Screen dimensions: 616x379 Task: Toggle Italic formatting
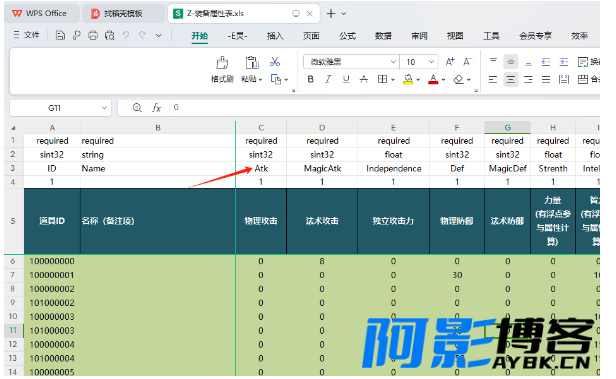pyautogui.click(x=328, y=79)
